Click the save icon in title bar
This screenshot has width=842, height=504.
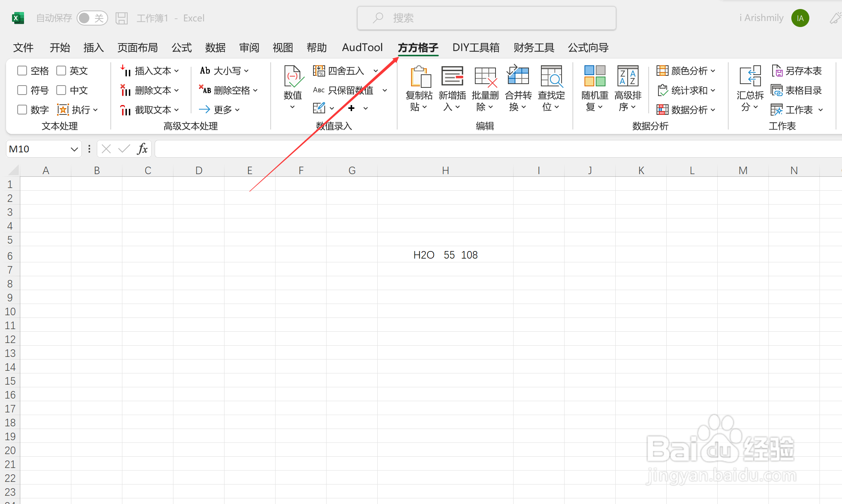point(121,18)
